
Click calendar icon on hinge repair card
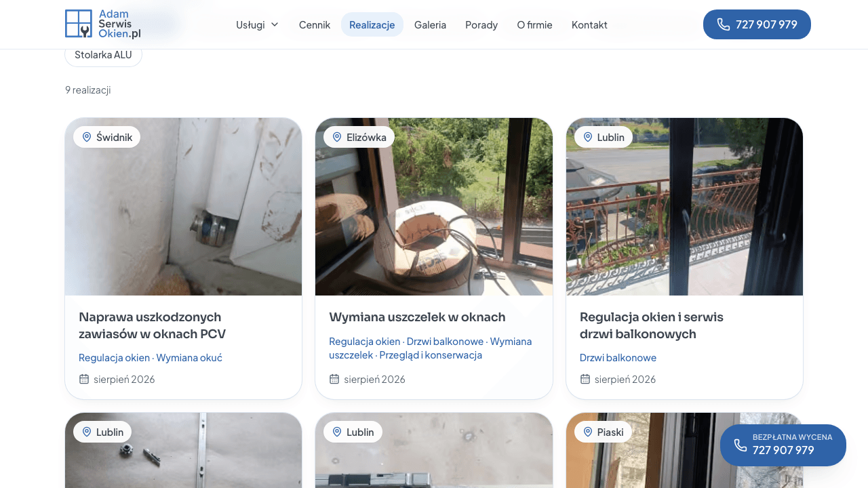click(84, 379)
